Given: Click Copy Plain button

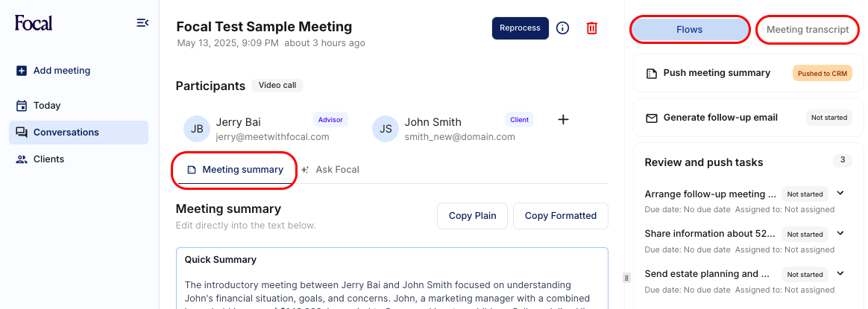Looking at the screenshot, I should tap(472, 216).
